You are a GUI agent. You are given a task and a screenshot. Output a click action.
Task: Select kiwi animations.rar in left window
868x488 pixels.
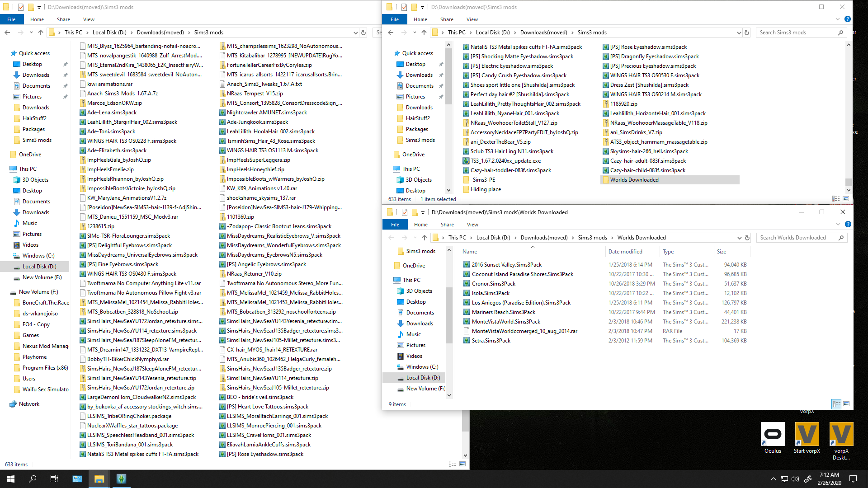coord(109,84)
